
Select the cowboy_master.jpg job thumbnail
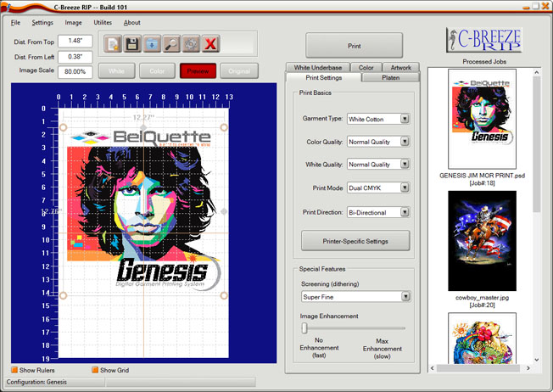482,241
